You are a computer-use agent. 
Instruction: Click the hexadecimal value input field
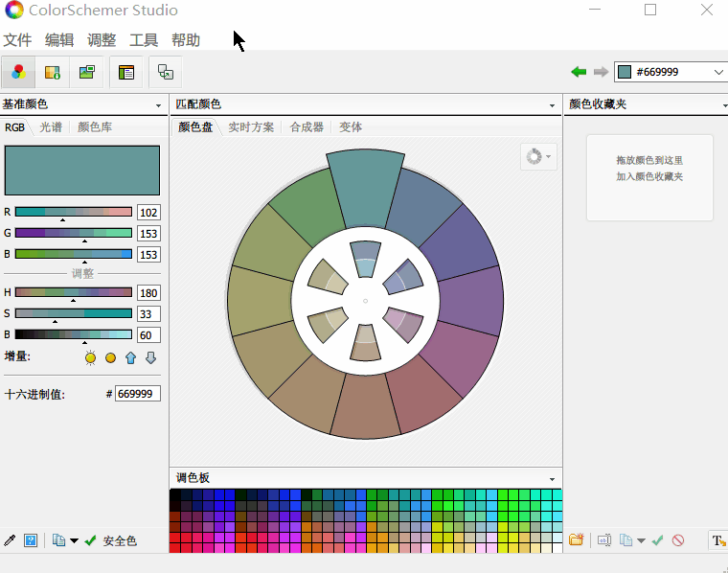(138, 394)
